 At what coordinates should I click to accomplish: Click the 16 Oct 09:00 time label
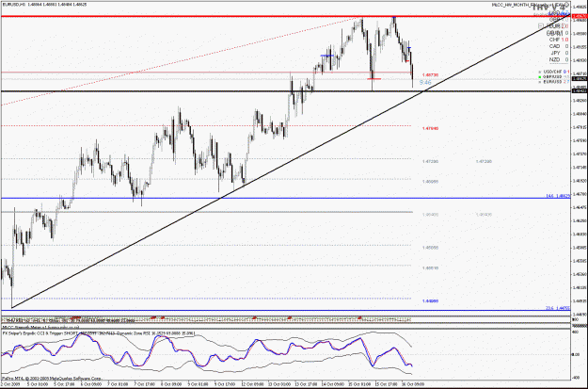413,384
